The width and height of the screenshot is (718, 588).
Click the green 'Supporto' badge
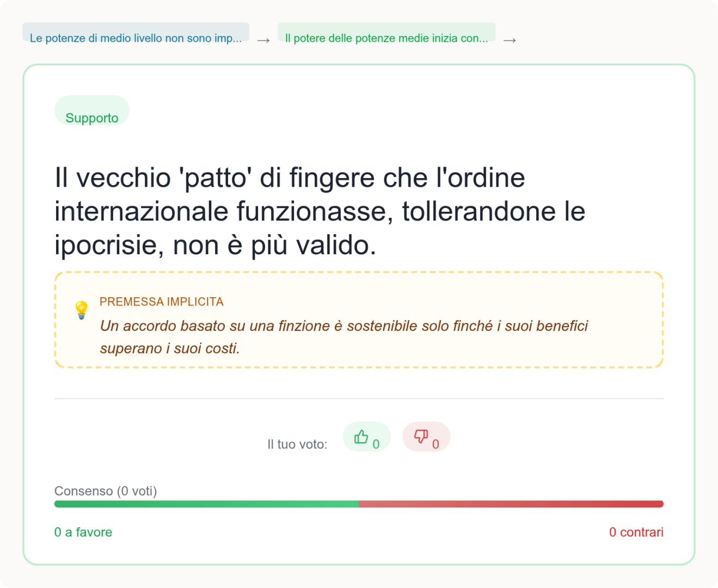pos(92,118)
